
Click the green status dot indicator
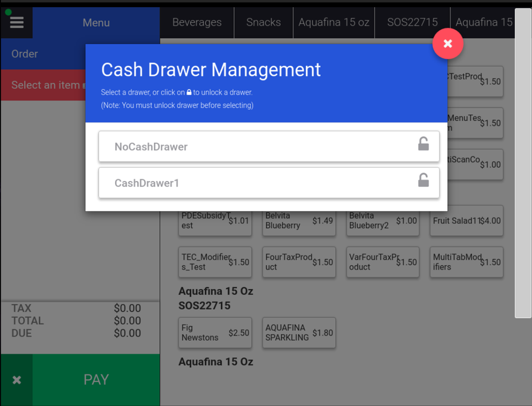[8, 12]
